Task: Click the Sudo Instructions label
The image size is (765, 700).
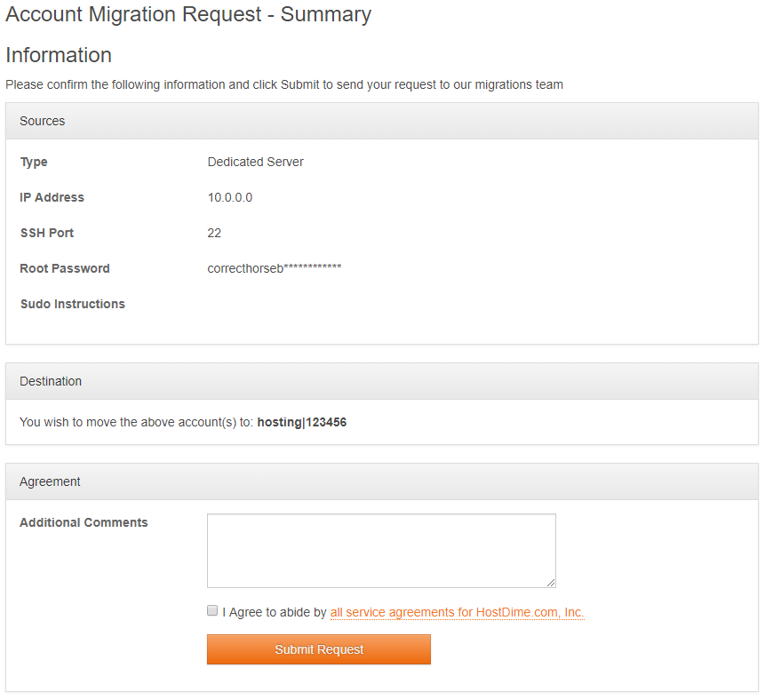Action: (x=72, y=304)
